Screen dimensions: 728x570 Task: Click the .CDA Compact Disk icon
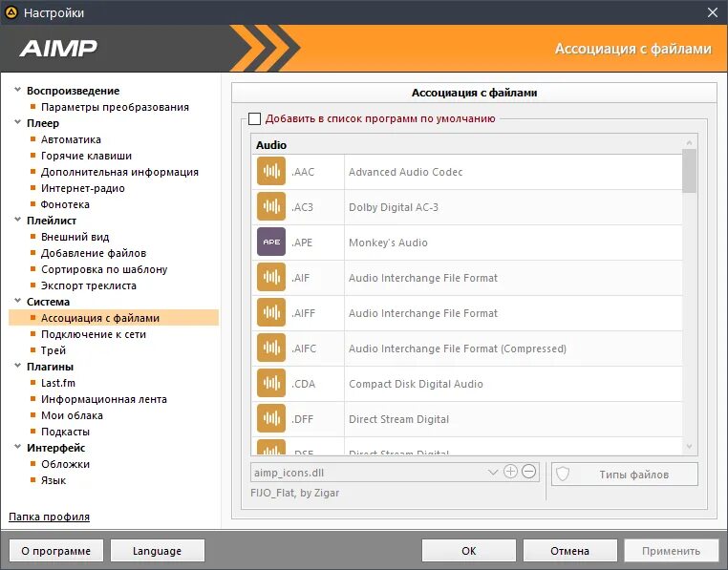(x=271, y=383)
